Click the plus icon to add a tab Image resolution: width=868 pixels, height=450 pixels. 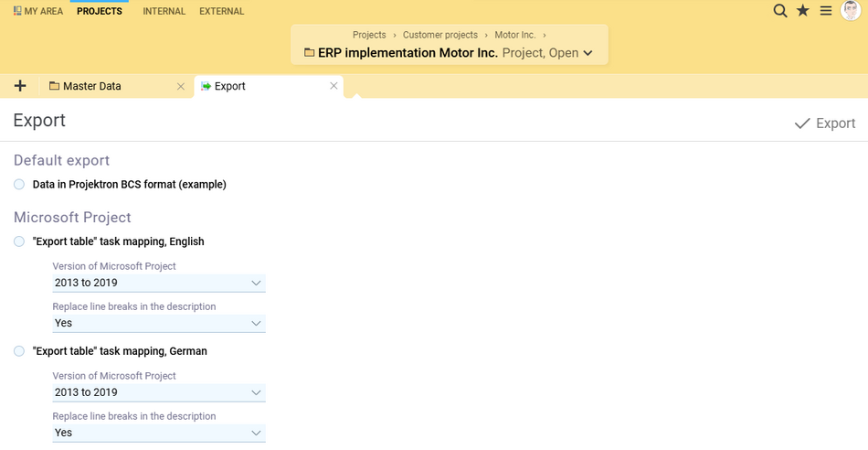click(x=20, y=86)
